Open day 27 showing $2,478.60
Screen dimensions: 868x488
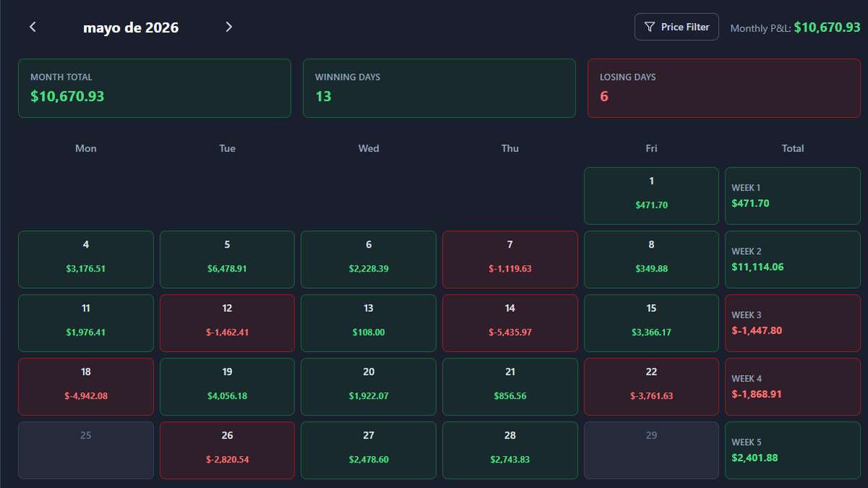coord(369,450)
